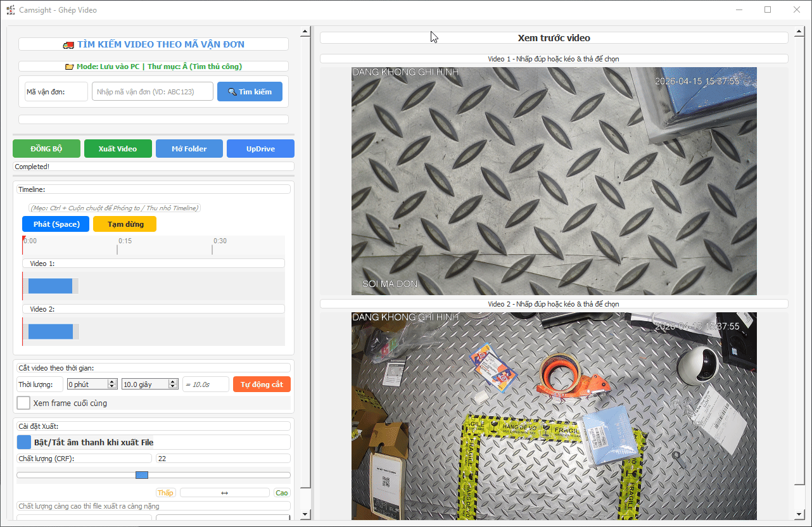Increase the phút duration spinner
Screen dimensions: 812x527
pos(112,381)
